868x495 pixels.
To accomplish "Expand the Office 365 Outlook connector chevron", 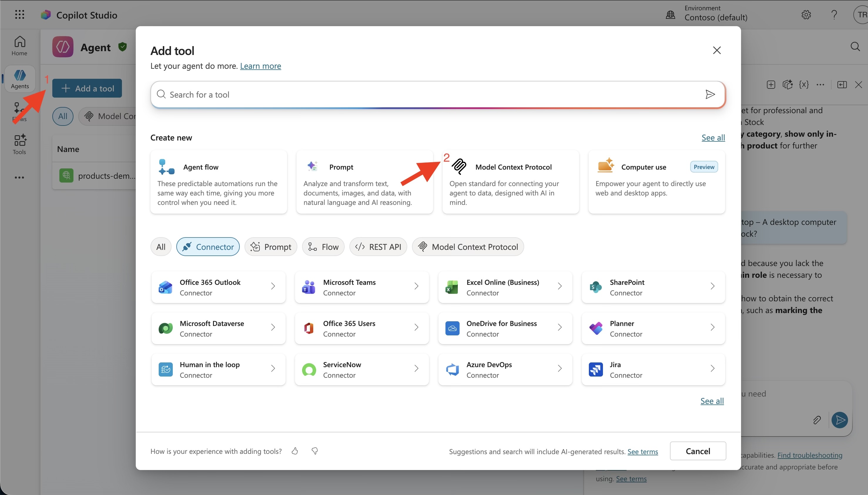I will click(x=273, y=286).
